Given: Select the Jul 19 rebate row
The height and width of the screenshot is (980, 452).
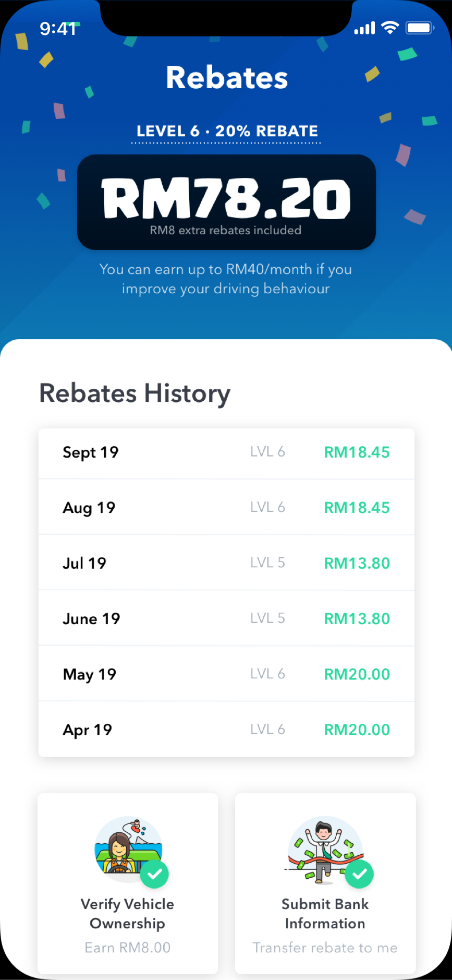Looking at the screenshot, I should pyautogui.click(x=226, y=563).
